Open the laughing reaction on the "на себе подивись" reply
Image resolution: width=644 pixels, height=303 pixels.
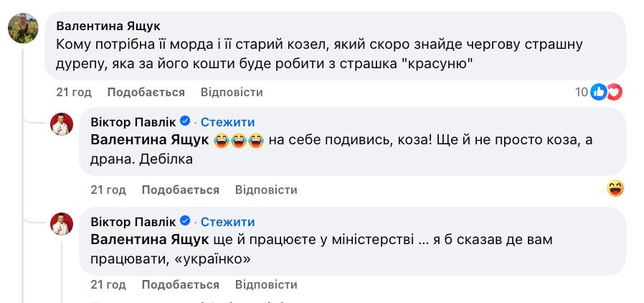[615, 189]
